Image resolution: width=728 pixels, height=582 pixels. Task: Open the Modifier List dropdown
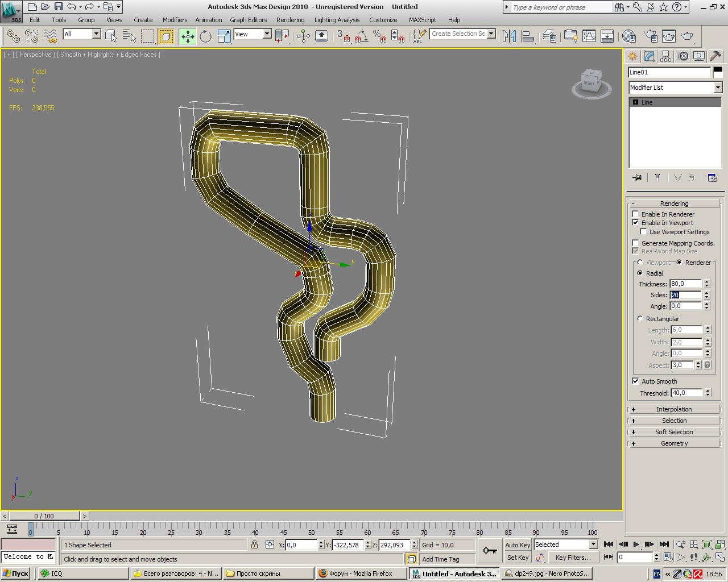click(717, 88)
